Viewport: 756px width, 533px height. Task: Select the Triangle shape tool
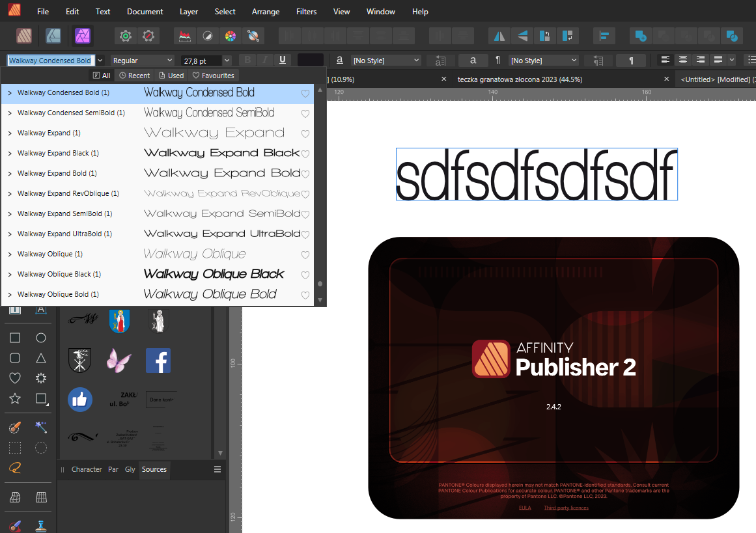click(x=40, y=357)
